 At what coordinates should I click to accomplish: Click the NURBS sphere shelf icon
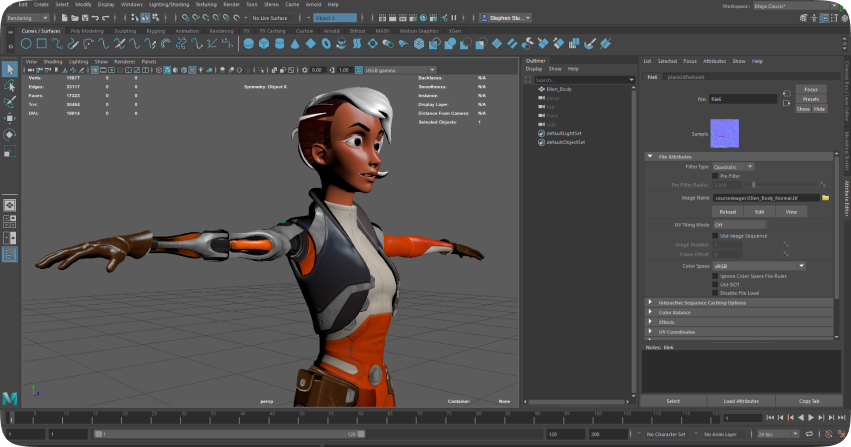[249, 44]
